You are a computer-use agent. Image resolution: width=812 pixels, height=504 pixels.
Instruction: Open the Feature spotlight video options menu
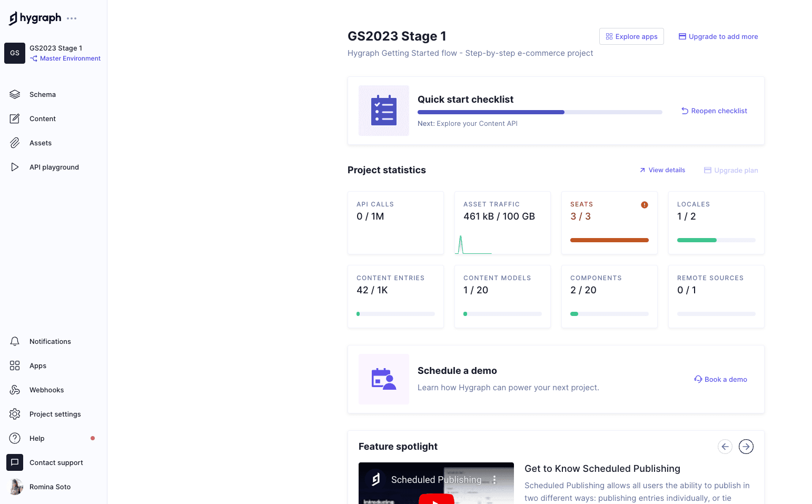point(494,479)
